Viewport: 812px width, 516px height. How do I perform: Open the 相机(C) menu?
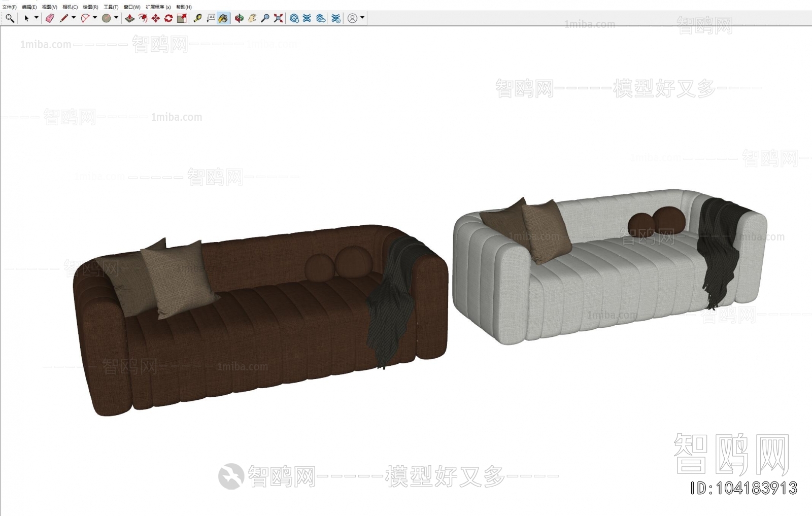(x=70, y=7)
